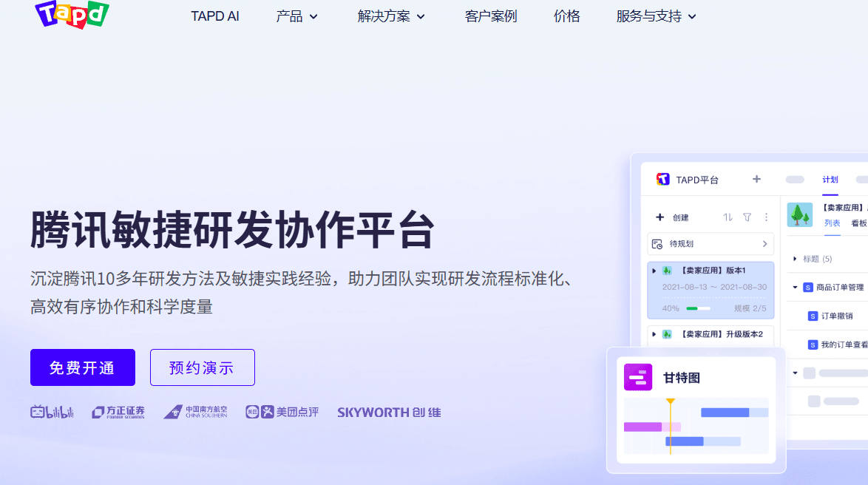Image resolution: width=868 pixels, height=485 pixels.
Task: Click the Tapd logo
Action: 72,14
